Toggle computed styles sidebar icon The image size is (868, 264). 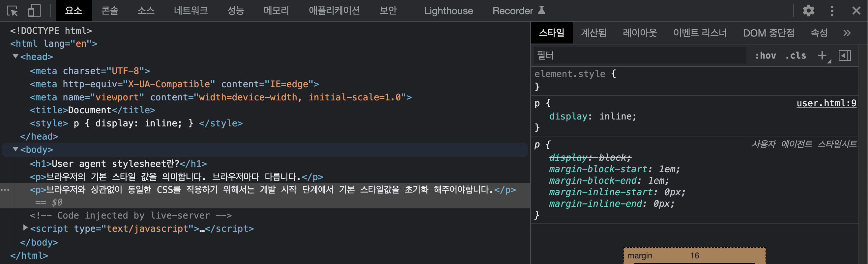click(845, 56)
